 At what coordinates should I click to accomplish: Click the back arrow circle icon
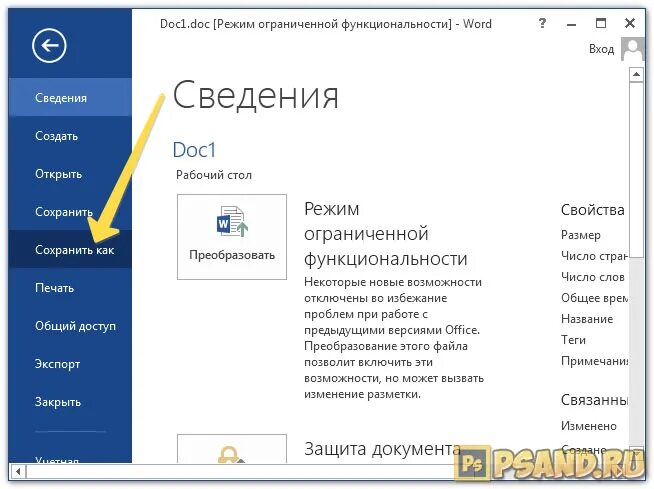pos(49,45)
